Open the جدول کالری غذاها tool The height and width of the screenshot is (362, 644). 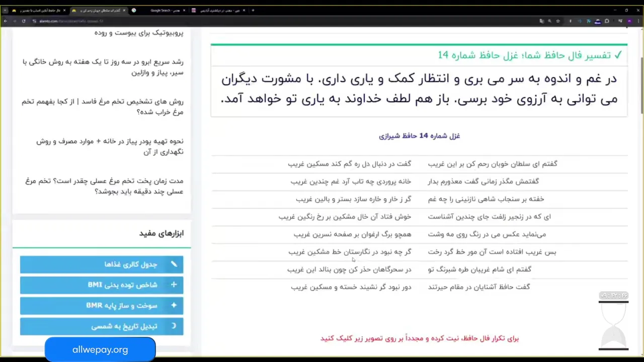coord(102,264)
